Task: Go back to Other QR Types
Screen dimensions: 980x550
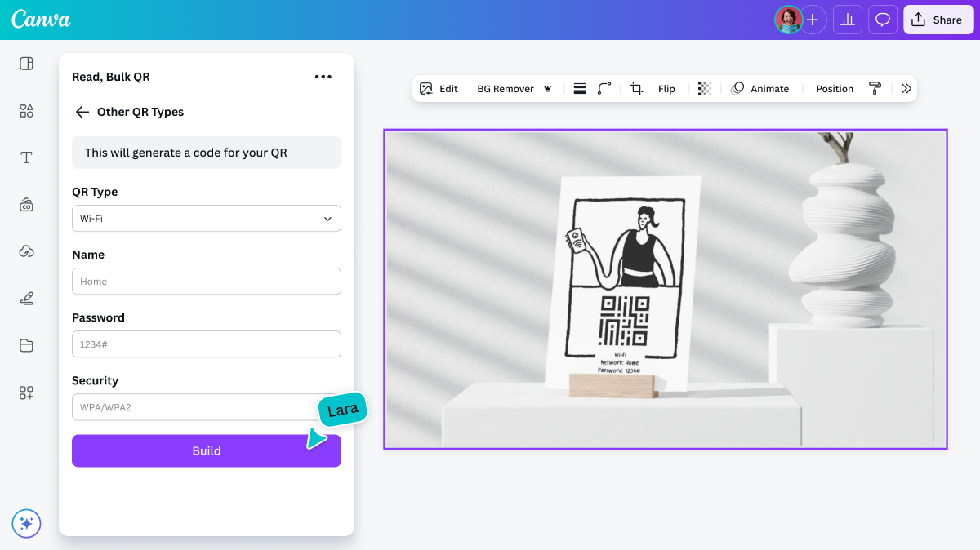Action: 82,112
